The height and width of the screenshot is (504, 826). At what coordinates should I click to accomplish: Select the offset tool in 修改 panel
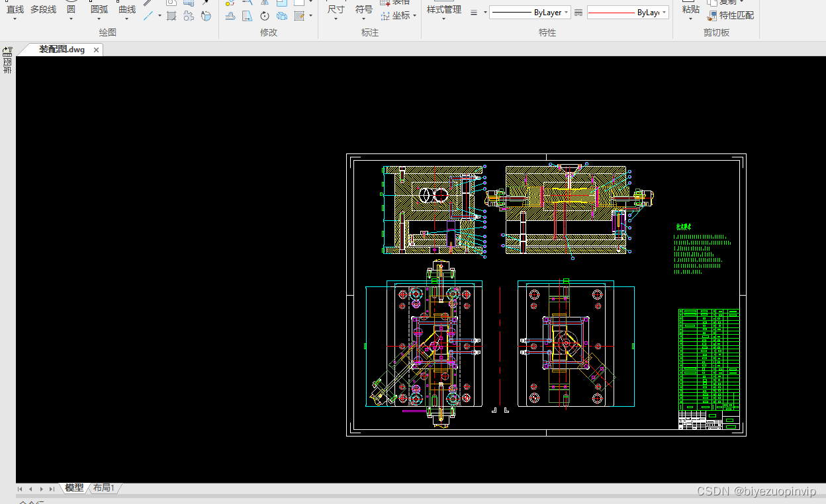[230, 16]
